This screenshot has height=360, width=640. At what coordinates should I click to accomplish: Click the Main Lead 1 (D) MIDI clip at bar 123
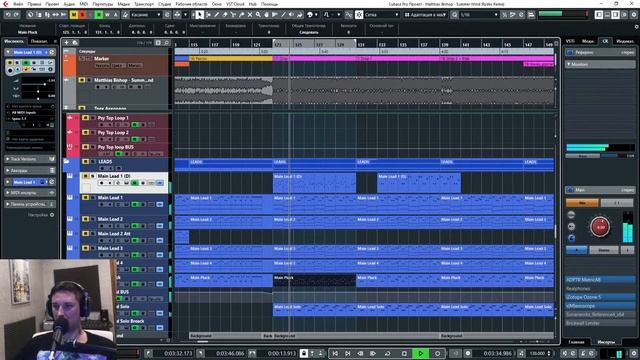pos(314,183)
